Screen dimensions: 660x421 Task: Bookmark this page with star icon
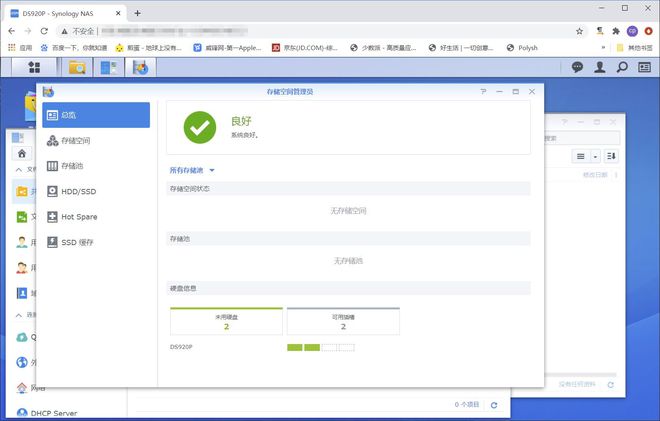click(x=579, y=31)
